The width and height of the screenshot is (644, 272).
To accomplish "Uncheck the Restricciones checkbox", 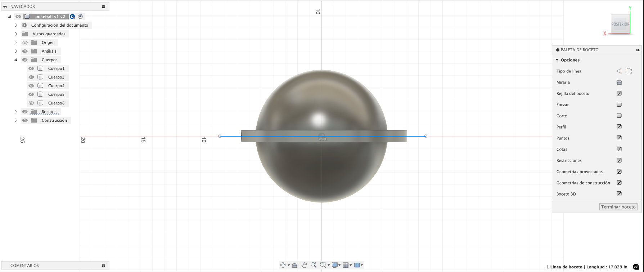I will 619,160.
